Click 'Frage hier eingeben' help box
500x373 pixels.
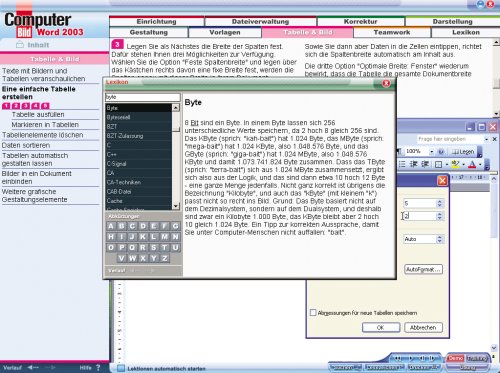(449, 139)
